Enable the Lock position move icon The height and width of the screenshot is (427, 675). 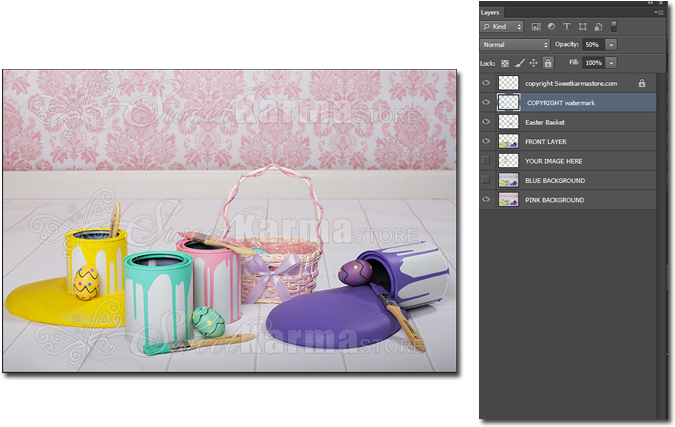(x=533, y=63)
